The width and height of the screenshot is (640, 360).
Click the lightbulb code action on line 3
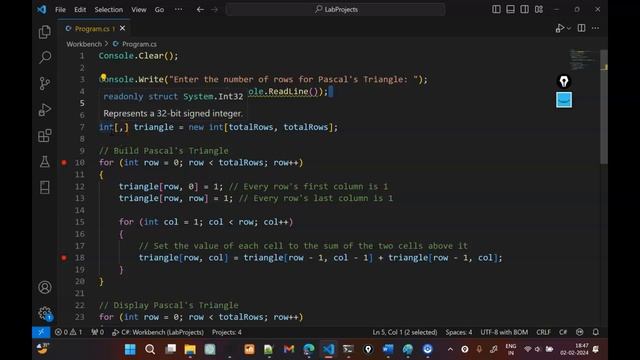(103, 77)
